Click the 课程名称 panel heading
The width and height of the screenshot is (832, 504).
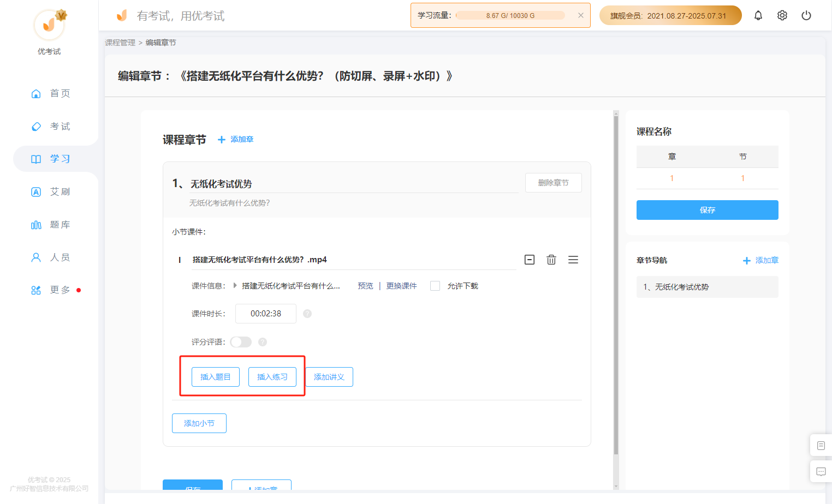(654, 131)
